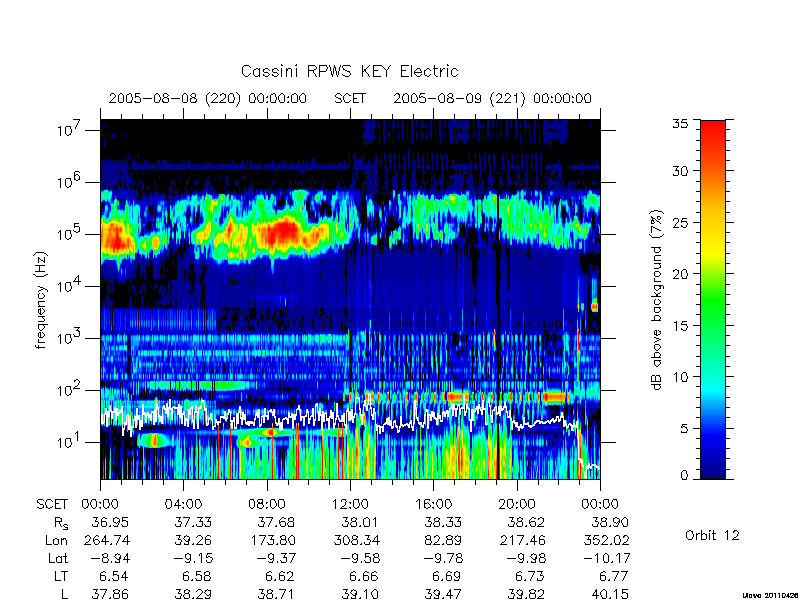Select the Rs value 37.68
Screen dimensions: 800x600
coord(276,522)
